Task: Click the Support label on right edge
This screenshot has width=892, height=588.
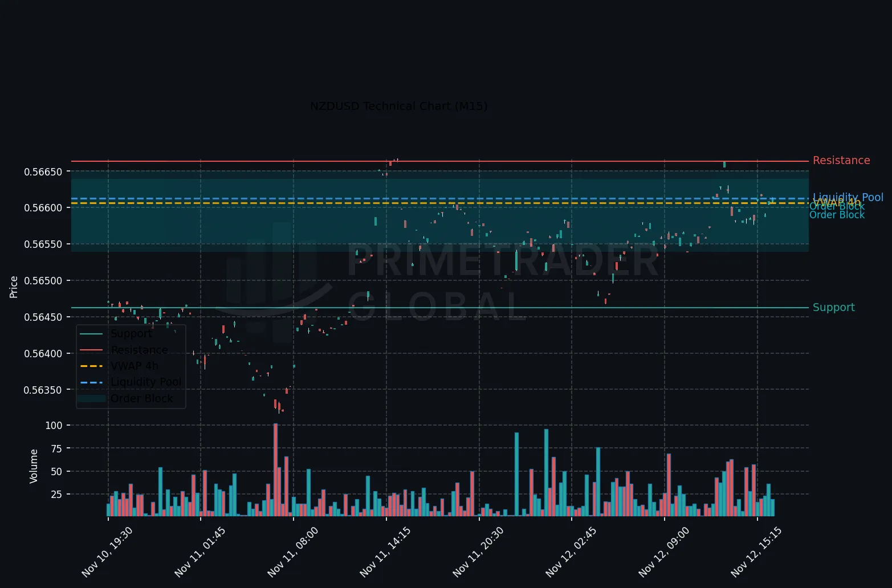Action: coord(833,308)
